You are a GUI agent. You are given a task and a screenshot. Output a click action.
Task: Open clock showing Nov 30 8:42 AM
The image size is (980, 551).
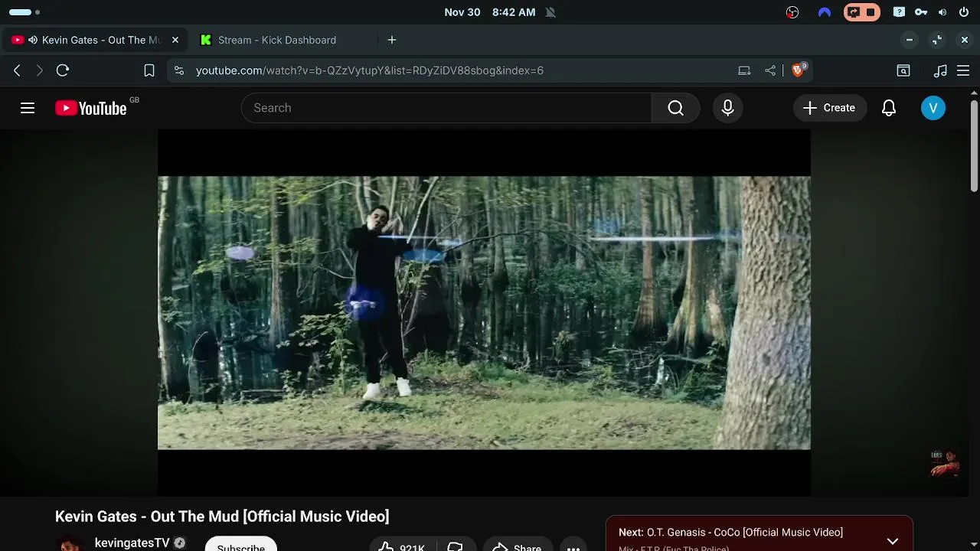(x=490, y=12)
